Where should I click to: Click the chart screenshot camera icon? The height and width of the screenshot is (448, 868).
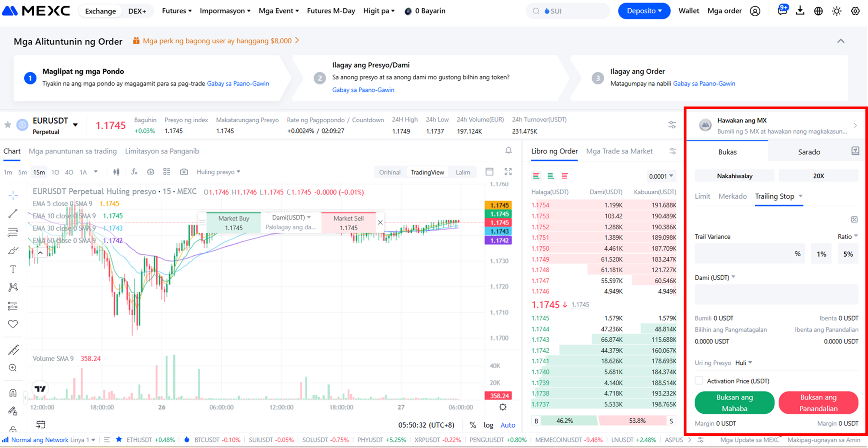pyautogui.click(x=184, y=172)
